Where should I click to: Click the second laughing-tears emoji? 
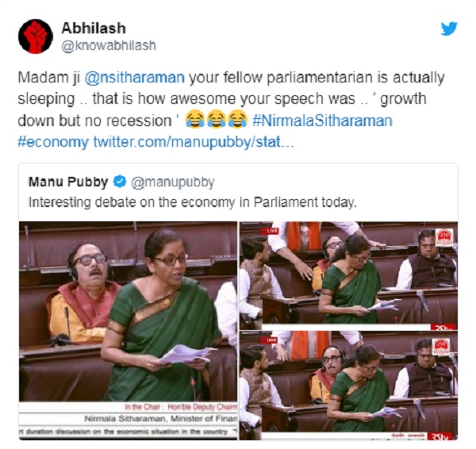pos(216,119)
